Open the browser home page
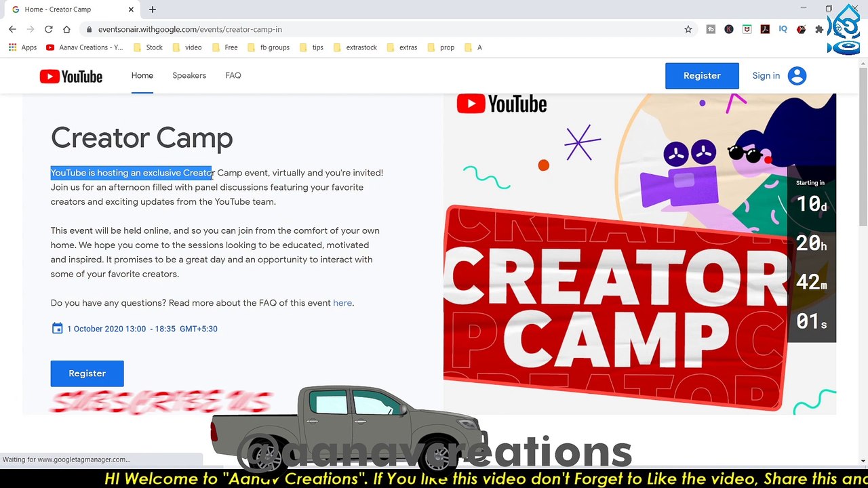The image size is (868, 488). click(x=66, y=29)
